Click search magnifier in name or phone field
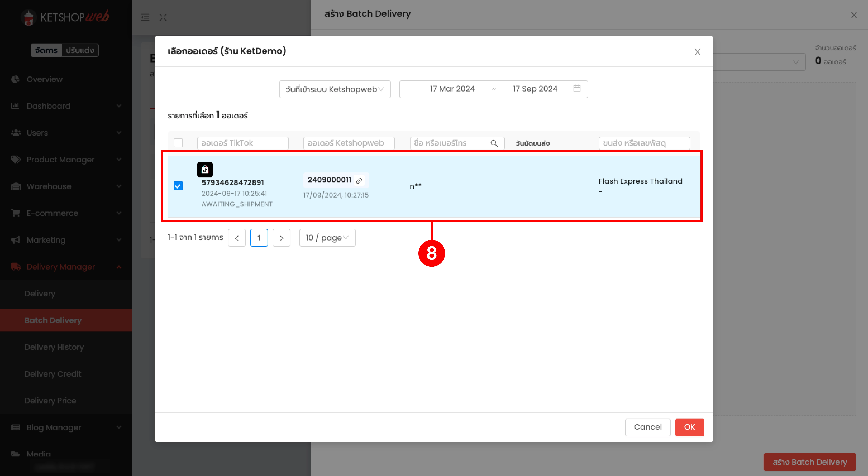The width and height of the screenshot is (868, 476). pyautogui.click(x=494, y=143)
